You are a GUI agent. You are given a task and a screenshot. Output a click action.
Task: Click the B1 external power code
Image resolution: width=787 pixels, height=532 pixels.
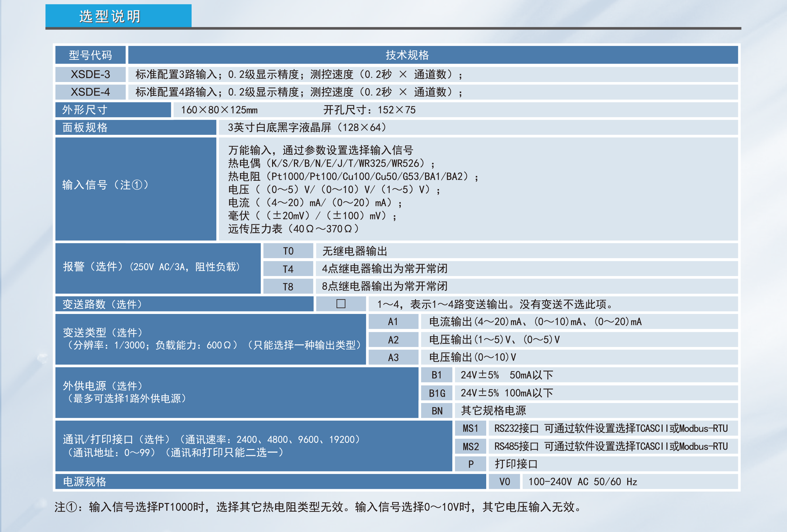[437, 375]
